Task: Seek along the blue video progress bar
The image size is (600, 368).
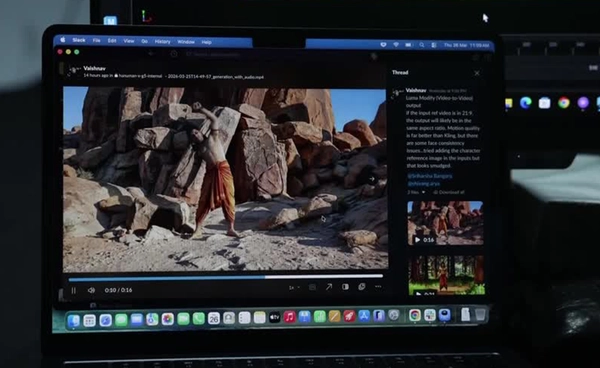Action: (225, 277)
